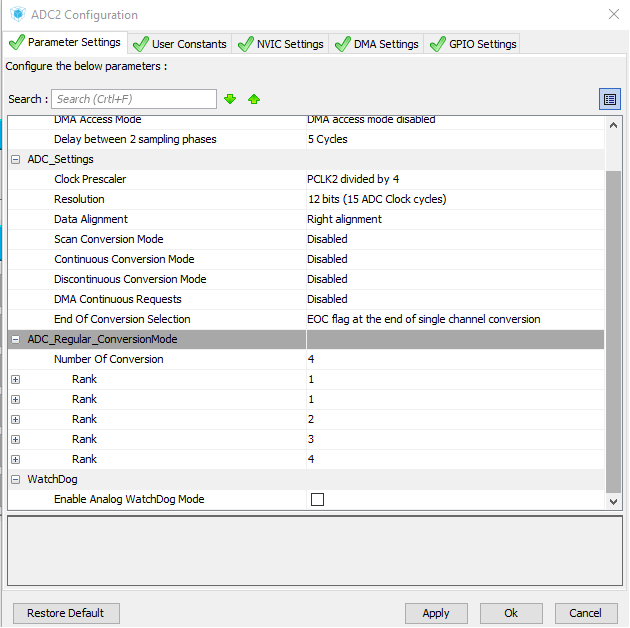
Task: Click the Number Of Conversion label
Action: click(x=108, y=359)
